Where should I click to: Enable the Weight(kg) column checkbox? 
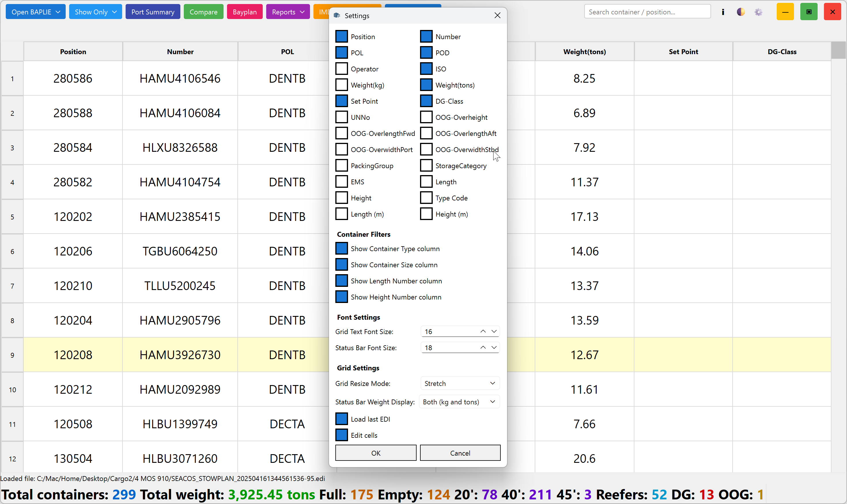pos(341,85)
